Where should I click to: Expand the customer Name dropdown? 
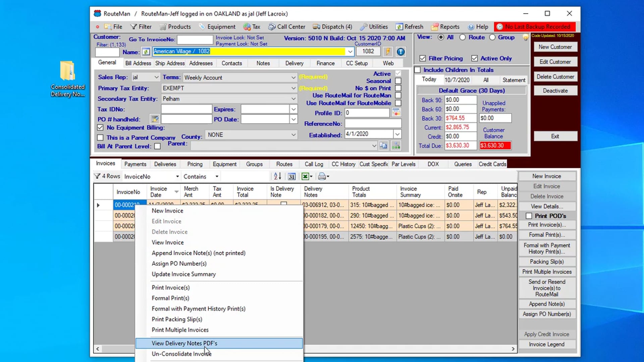point(350,52)
